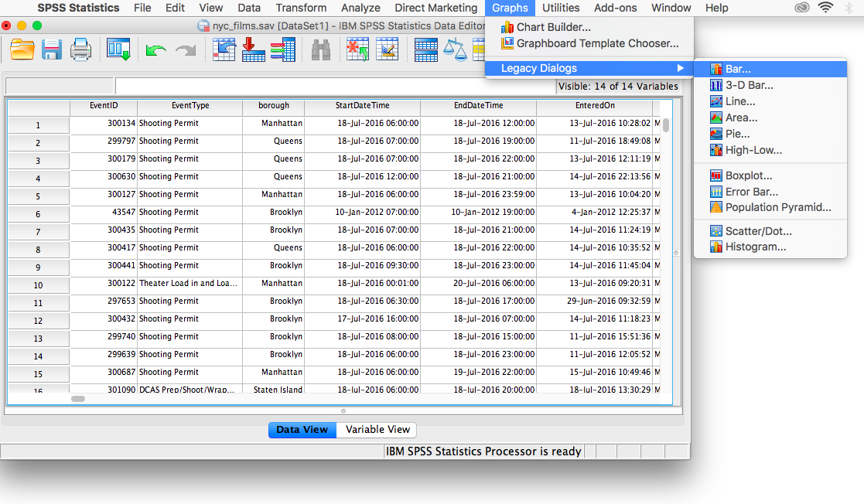Image resolution: width=864 pixels, height=504 pixels.
Task: Click the EventID cell 43547
Action: coord(104,212)
